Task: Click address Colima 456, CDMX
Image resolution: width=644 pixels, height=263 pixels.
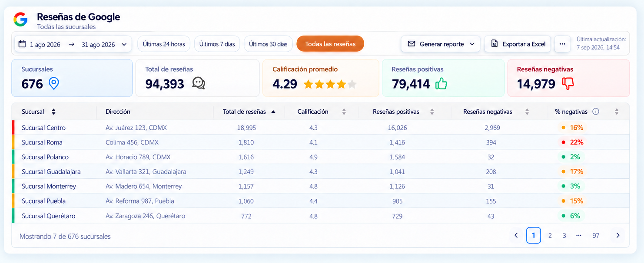Action: tap(132, 142)
